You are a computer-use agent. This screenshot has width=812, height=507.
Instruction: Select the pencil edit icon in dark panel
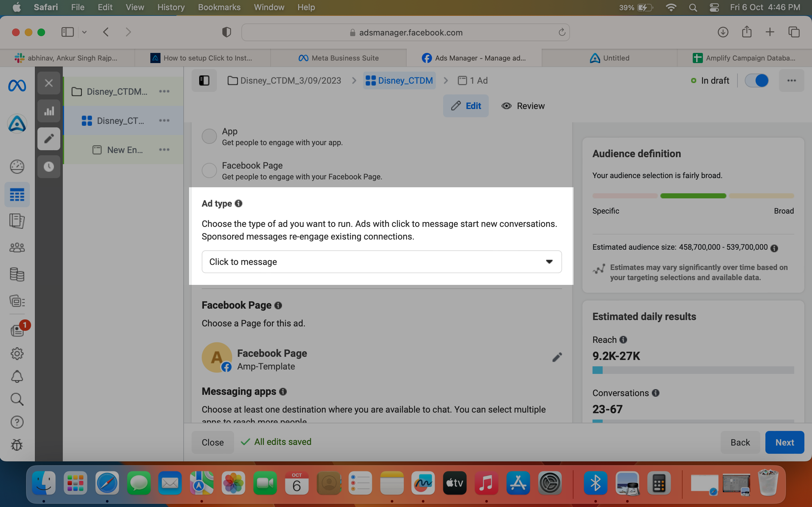(49, 139)
